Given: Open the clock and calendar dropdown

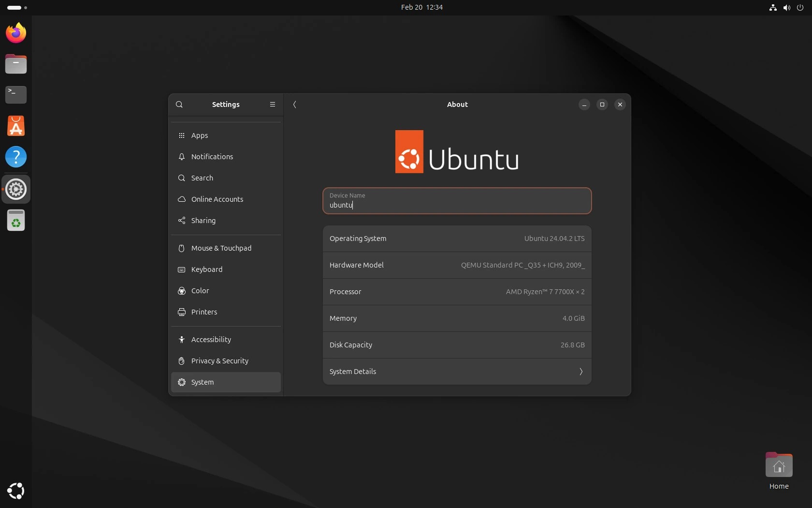Looking at the screenshot, I should (421, 7).
